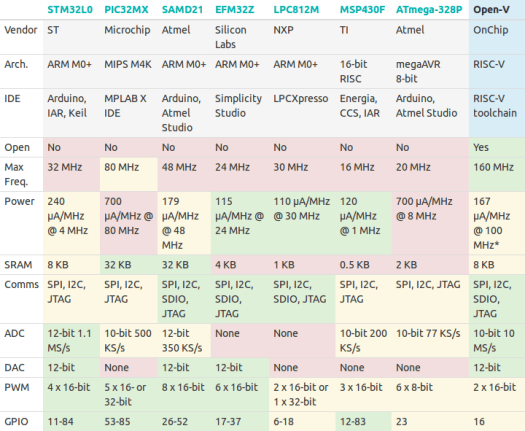Click the Simplicity Studio cell

pyautogui.click(x=240, y=113)
